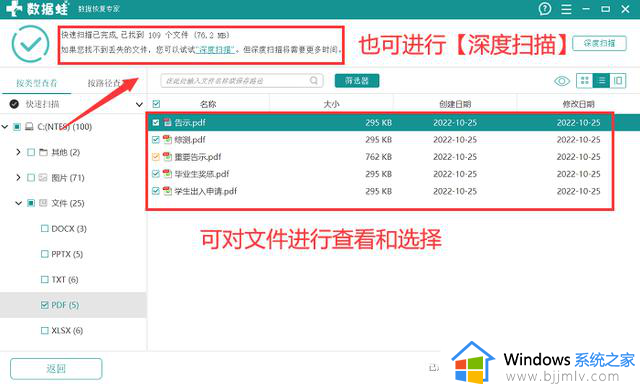Click the PDF icon of 毕业生奖惩.pdf
640x390 pixels.
(167, 174)
